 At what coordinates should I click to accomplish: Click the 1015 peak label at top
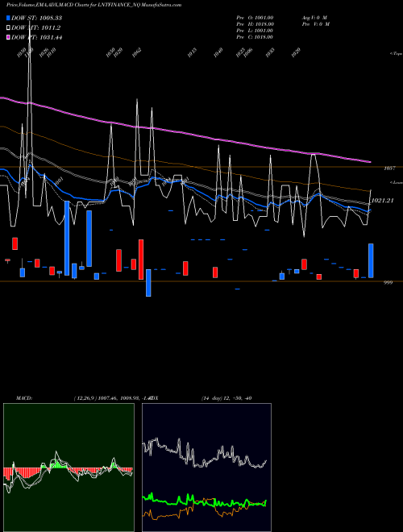192,52
